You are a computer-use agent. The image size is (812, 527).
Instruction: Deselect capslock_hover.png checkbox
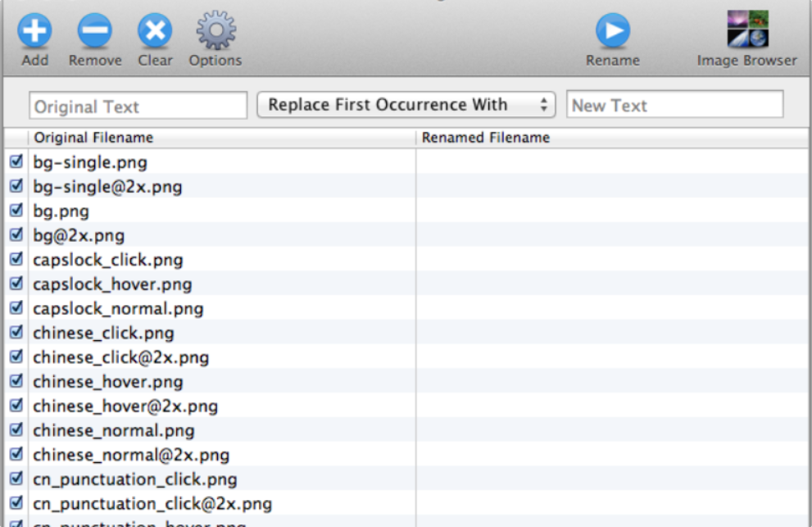[16, 283]
